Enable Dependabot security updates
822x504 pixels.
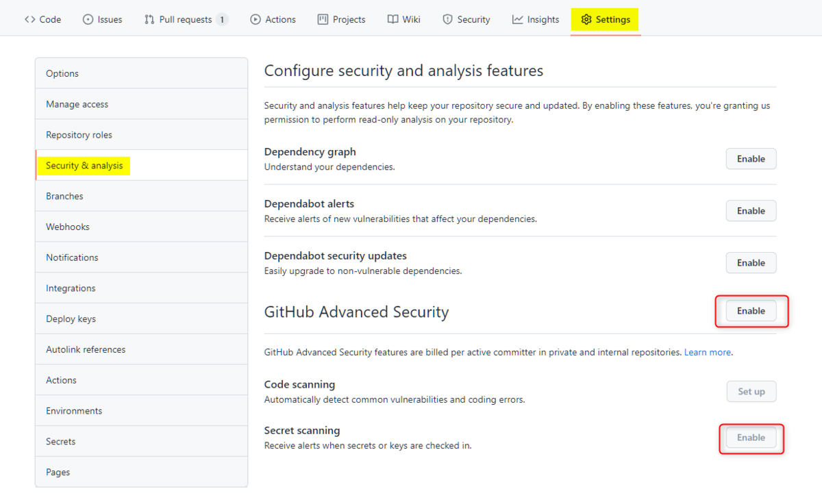751,263
